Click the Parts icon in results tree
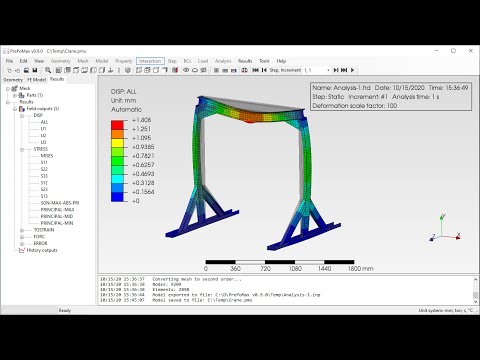The width and height of the screenshot is (480, 360). (x=22, y=95)
